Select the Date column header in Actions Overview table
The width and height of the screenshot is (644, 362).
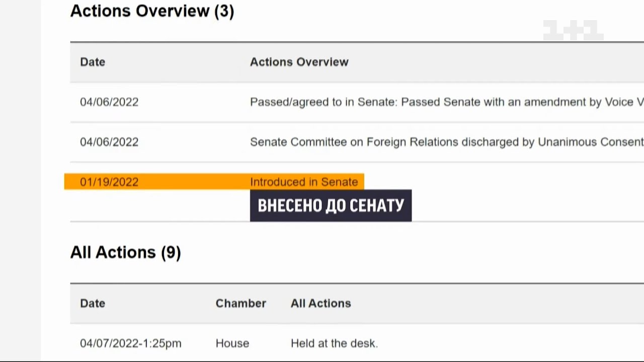point(93,62)
